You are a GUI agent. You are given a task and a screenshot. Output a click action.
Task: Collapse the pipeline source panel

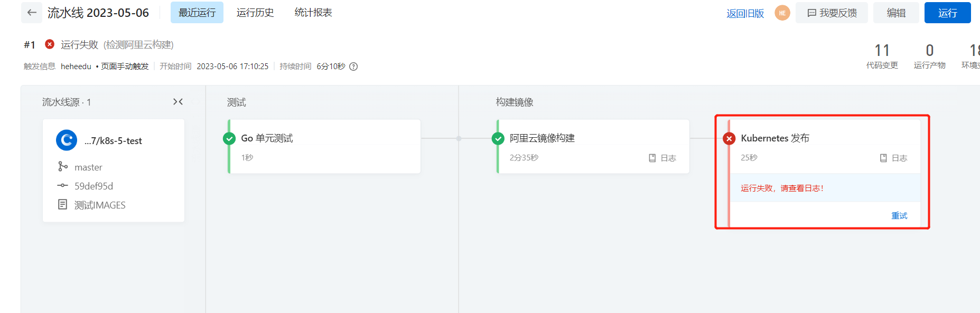(178, 102)
